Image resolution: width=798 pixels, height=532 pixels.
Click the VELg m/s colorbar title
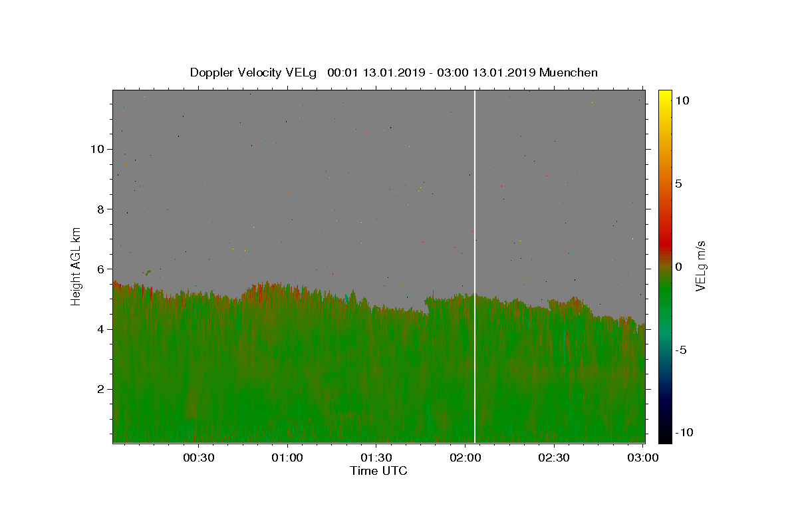point(700,266)
